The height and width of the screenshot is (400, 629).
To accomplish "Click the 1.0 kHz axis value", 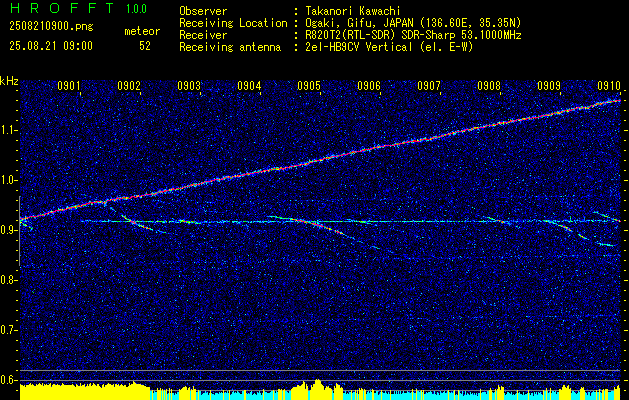I will (x=9, y=181).
